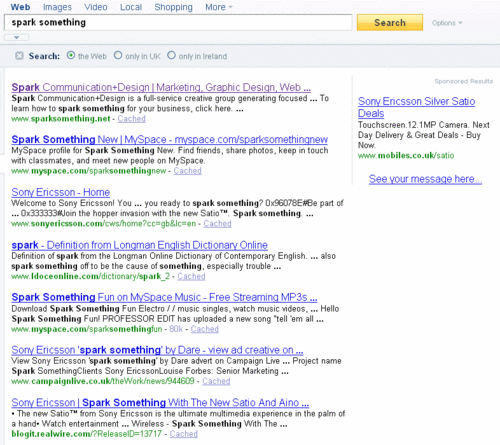View Cached copy of sparksomething.net
The height and width of the screenshot is (445, 500).
click(131, 119)
